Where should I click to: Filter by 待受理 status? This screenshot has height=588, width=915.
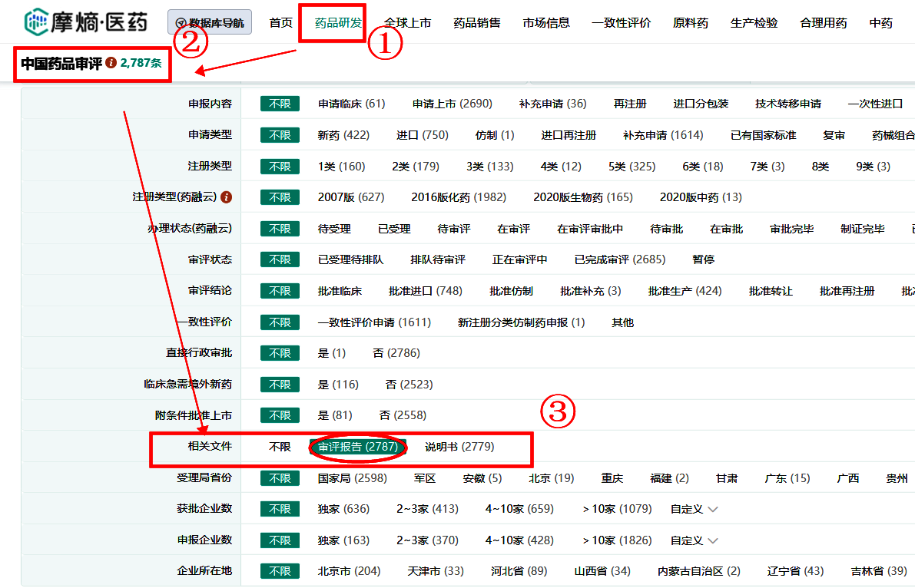334,230
